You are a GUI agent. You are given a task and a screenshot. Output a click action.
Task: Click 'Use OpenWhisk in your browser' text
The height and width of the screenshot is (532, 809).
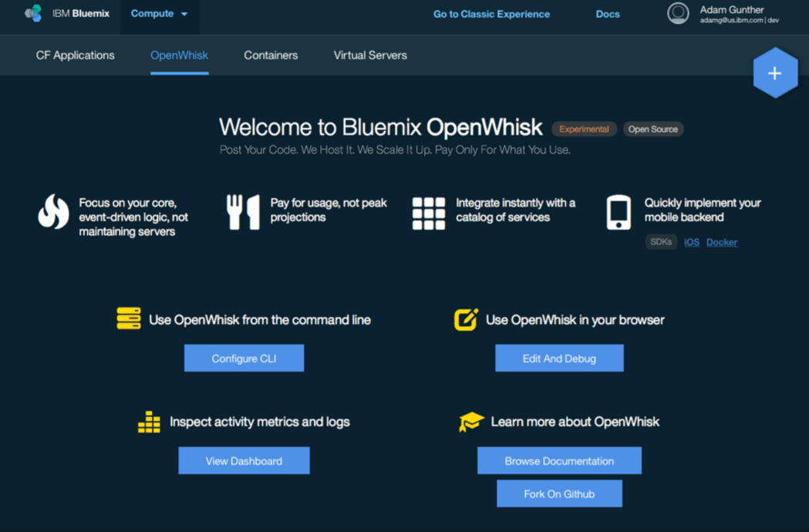click(575, 320)
